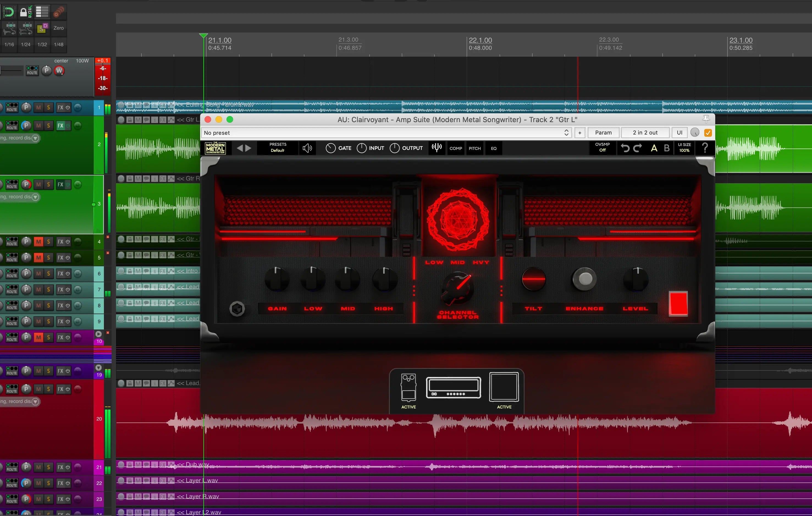Click the undo arrow in plugin toolbar
812x516 pixels.
point(625,148)
